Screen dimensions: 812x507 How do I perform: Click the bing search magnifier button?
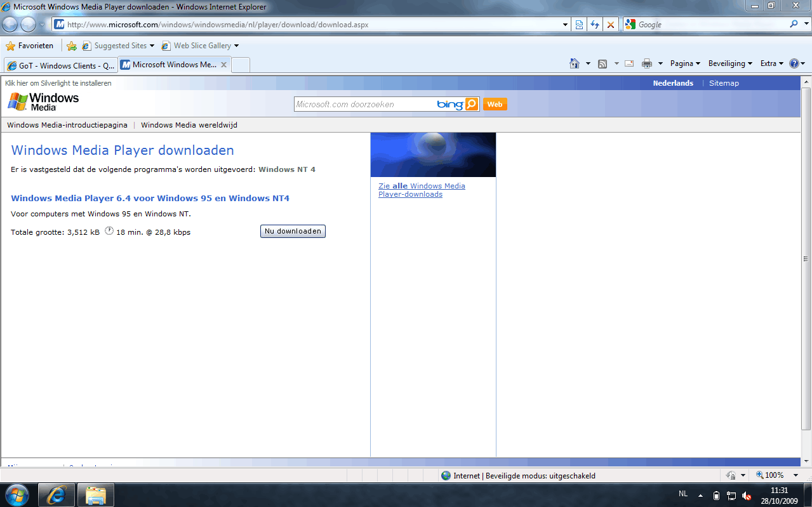[x=471, y=104]
